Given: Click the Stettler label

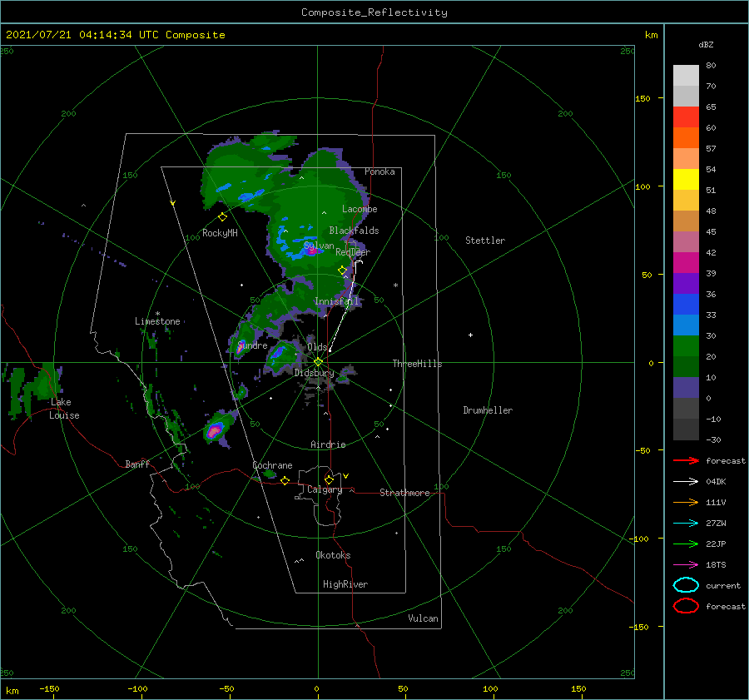Looking at the screenshot, I should pyautogui.click(x=485, y=241).
